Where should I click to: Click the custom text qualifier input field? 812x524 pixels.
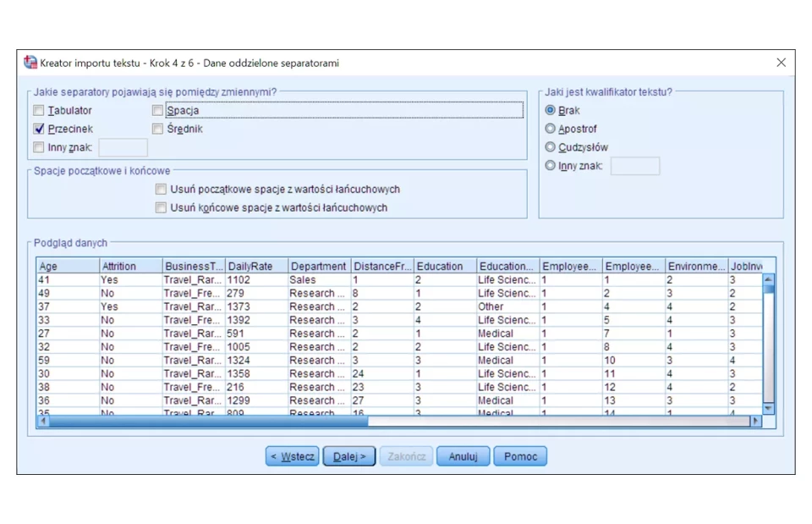634,166
